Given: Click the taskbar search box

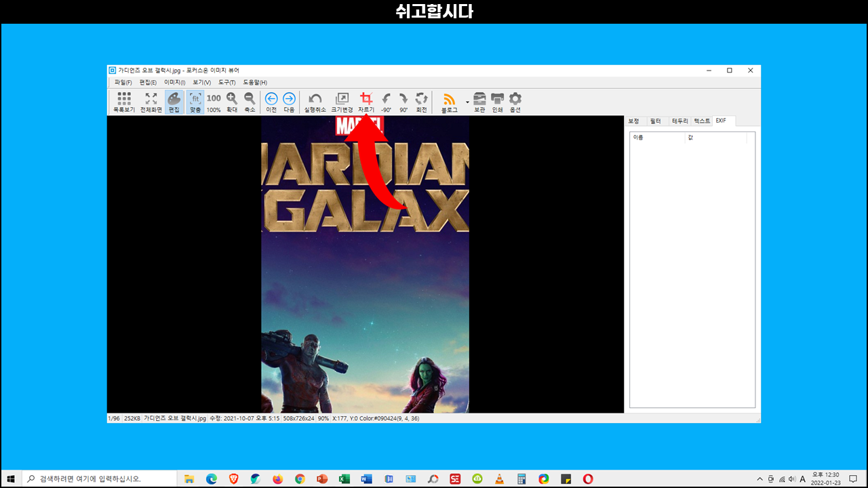Looking at the screenshot, I should [x=98, y=479].
